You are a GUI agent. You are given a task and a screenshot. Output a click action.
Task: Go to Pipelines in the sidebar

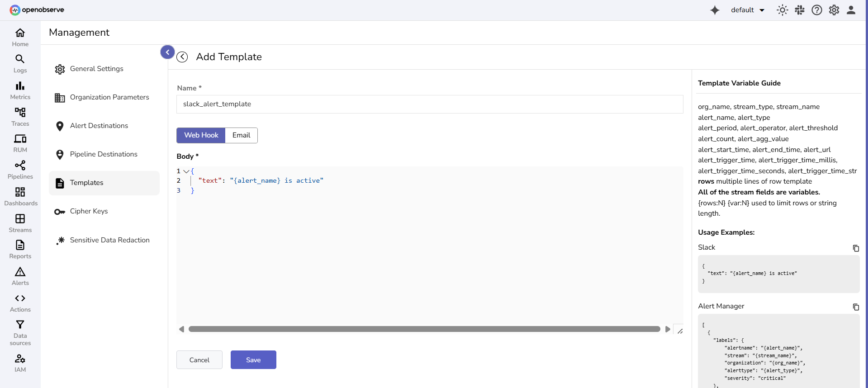click(20, 170)
